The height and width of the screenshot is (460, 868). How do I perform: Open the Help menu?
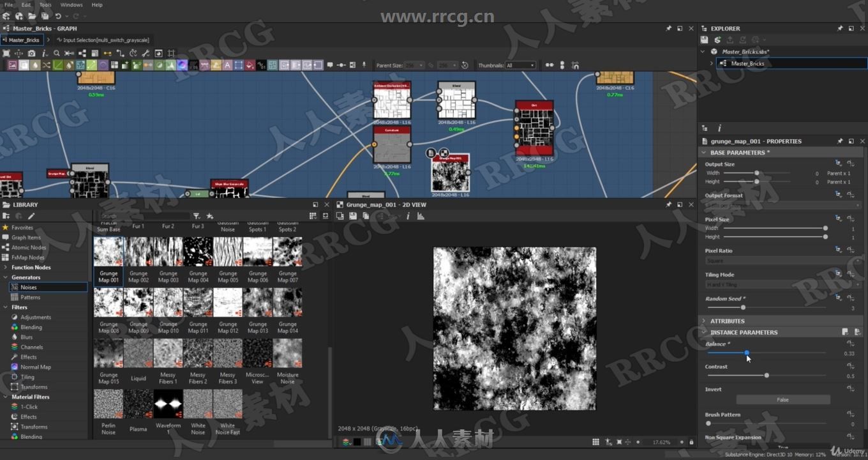(97, 4)
